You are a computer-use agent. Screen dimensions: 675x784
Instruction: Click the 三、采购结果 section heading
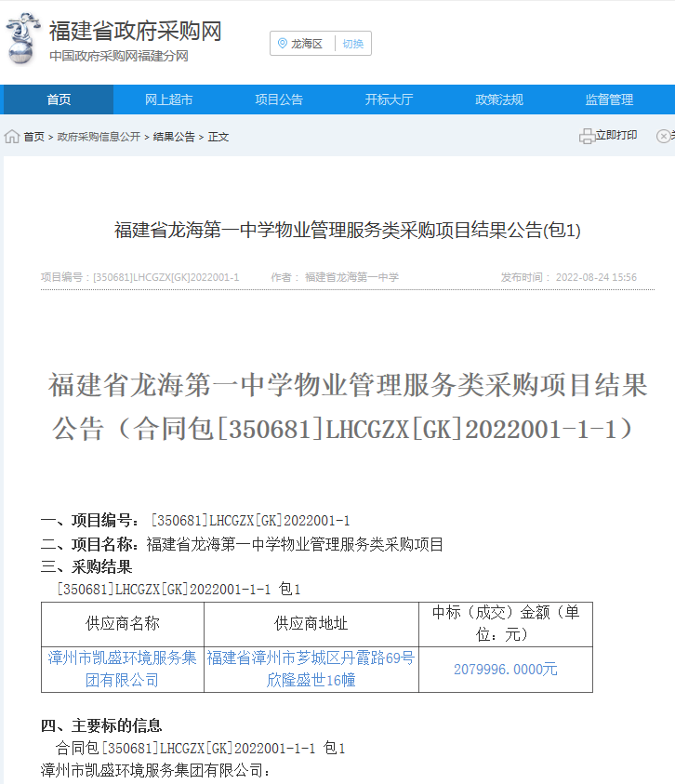pos(86,566)
